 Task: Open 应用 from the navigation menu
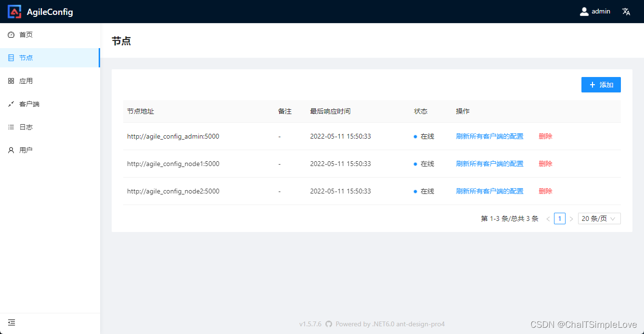(26, 80)
